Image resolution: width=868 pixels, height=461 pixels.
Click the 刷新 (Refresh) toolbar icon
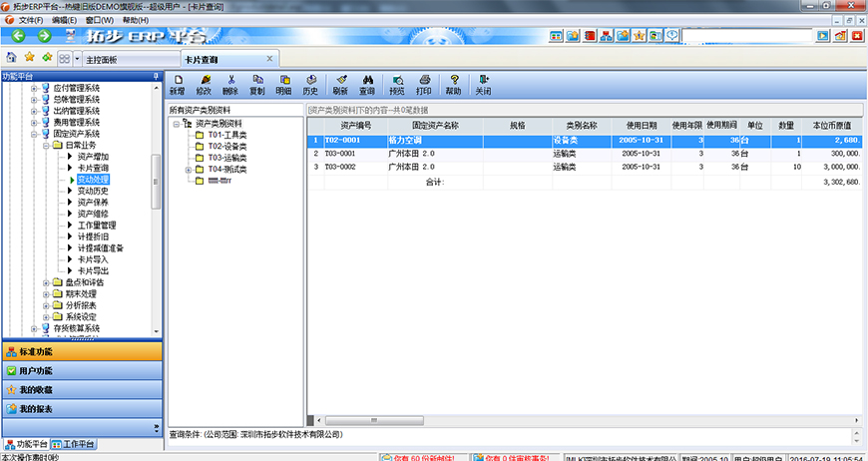[x=340, y=84]
